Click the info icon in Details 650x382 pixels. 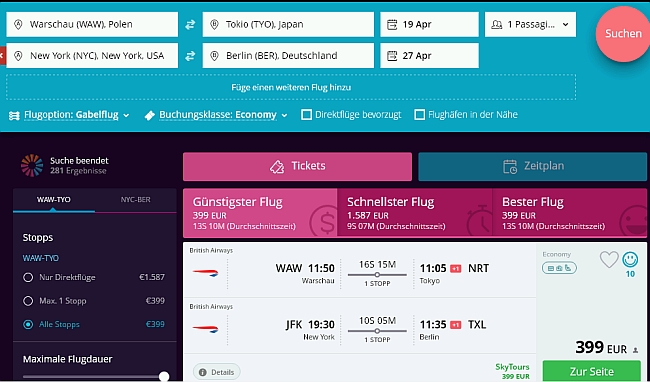(203, 372)
